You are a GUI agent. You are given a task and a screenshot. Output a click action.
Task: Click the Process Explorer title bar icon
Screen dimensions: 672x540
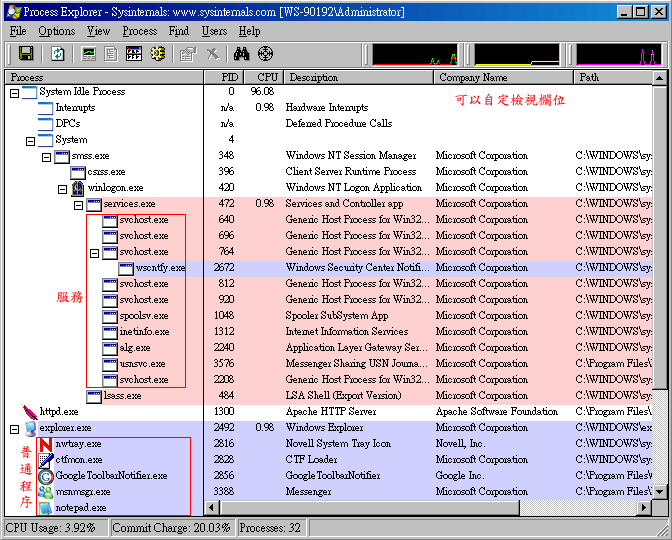point(14,12)
